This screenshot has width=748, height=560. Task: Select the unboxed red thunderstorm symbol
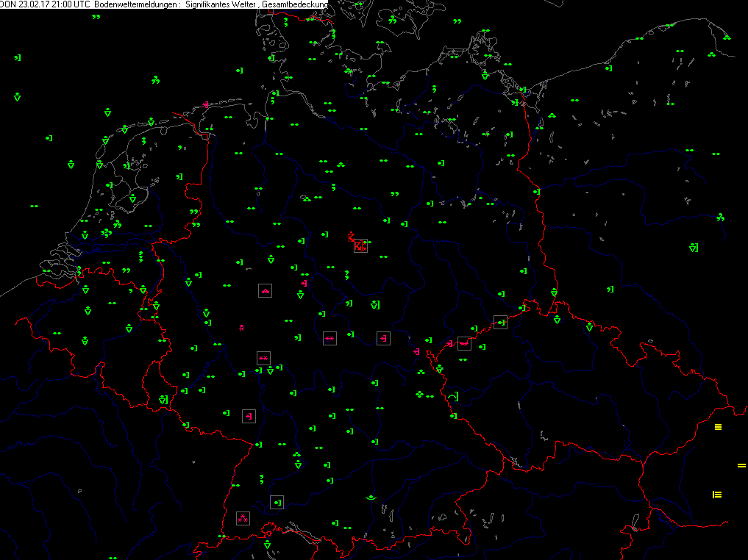tap(351, 237)
